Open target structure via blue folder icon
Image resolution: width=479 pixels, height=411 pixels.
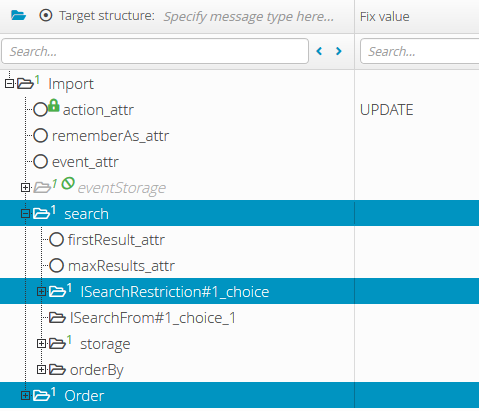pyautogui.click(x=18, y=15)
